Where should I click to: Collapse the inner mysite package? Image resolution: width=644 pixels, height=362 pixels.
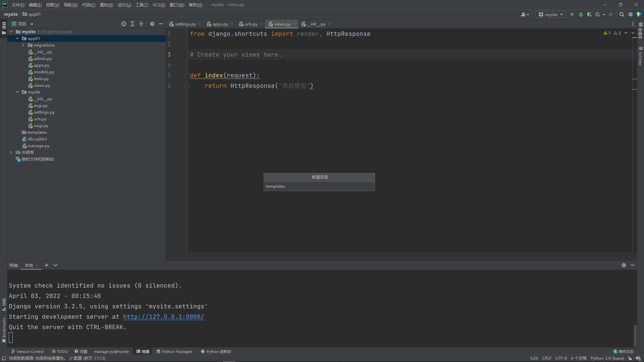click(x=17, y=92)
